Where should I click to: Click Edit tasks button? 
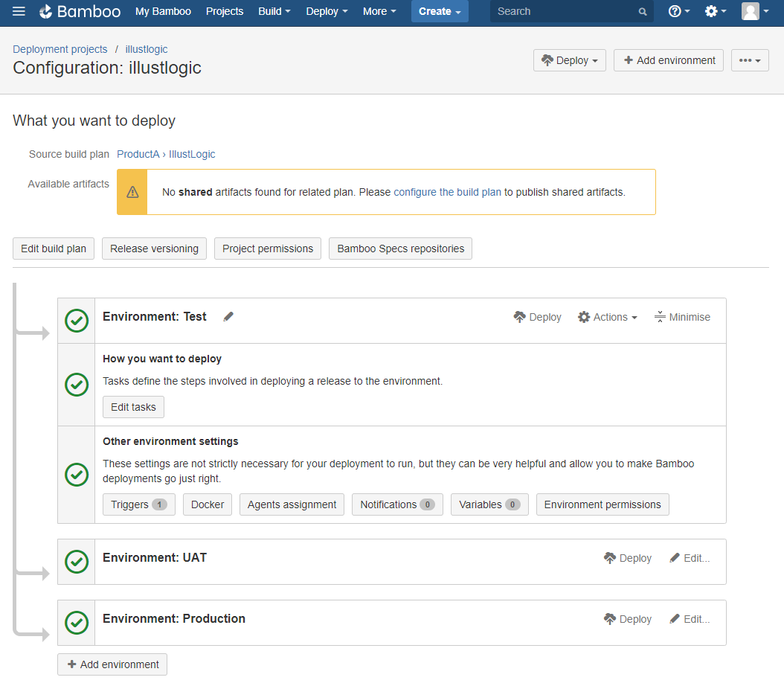(133, 407)
